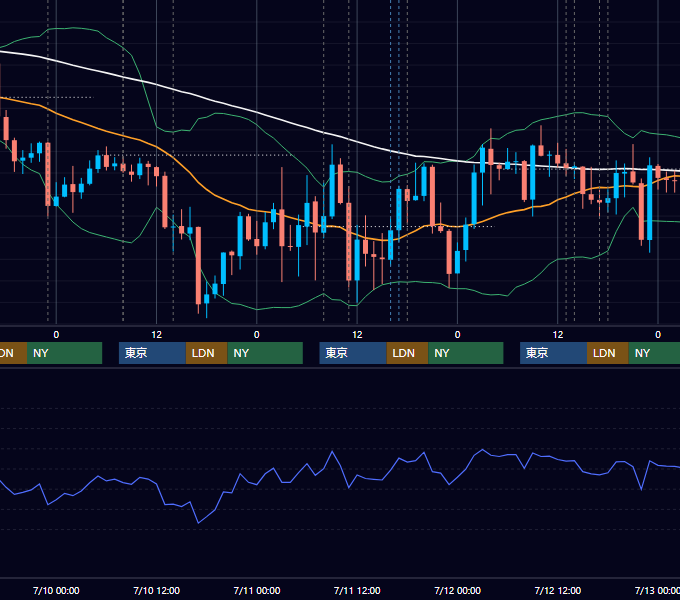
Task: Select the NY session block above 7/11 00:00
Action: (265, 353)
